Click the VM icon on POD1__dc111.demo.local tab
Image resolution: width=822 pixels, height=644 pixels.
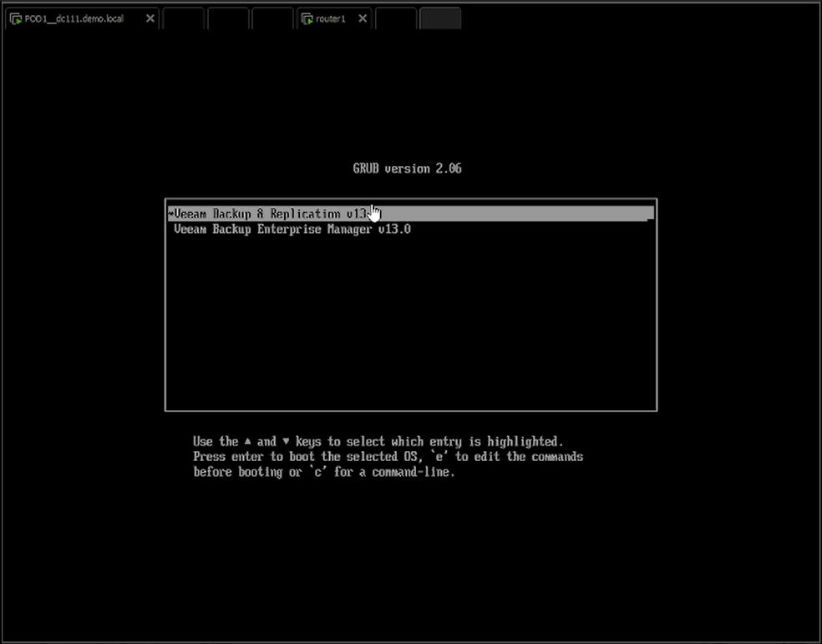16,18
